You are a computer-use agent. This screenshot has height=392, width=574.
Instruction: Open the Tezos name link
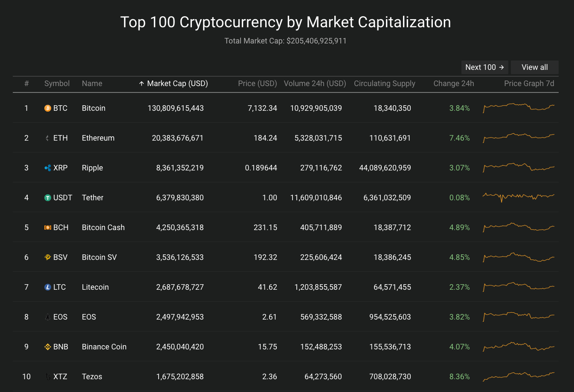click(x=92, y=377)
